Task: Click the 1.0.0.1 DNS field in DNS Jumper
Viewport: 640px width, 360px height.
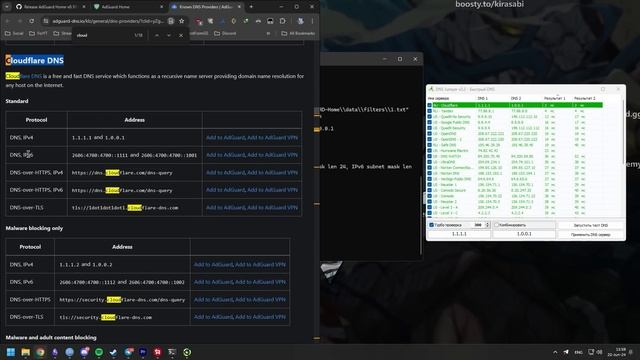Action: (524, 234)
